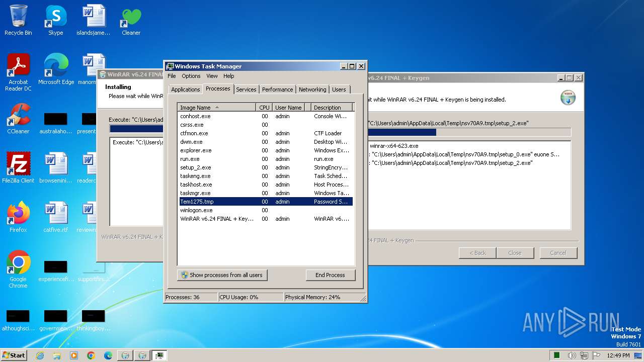Launch Skype from desktop
Screen dimensions: 644x362
tap(55, 20)
